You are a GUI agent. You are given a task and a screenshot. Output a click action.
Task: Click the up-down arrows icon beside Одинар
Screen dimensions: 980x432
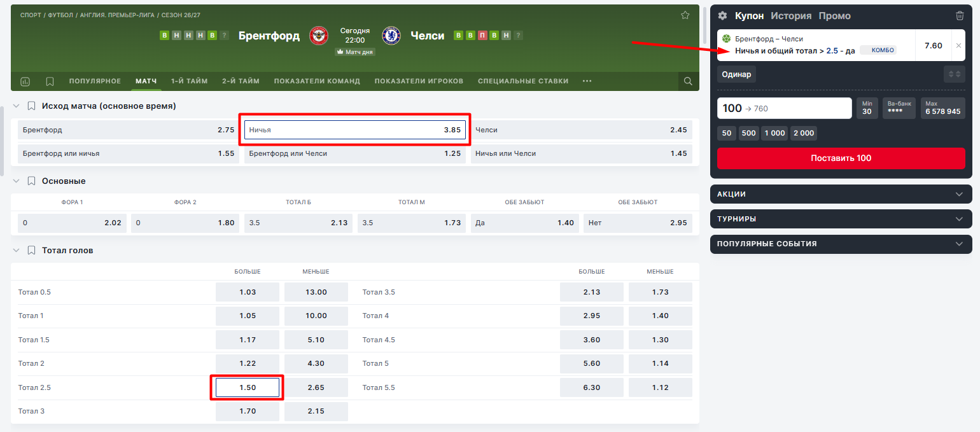tap(955, 74)
